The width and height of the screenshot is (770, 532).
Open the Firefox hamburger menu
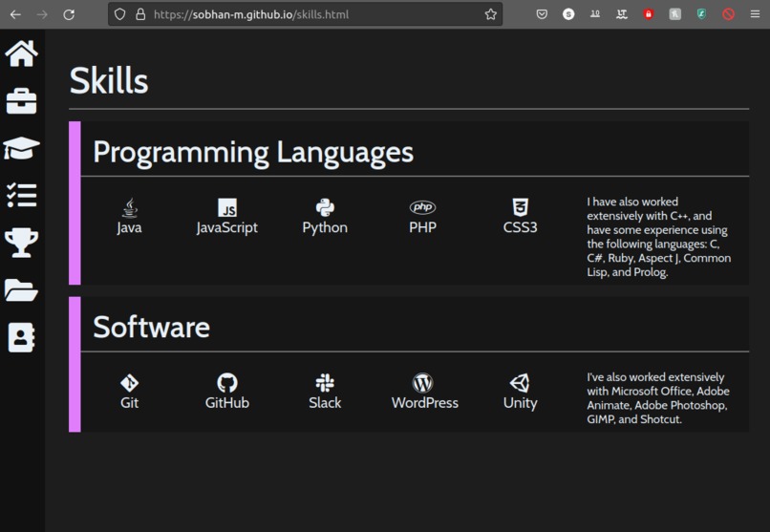click(756, 14)
